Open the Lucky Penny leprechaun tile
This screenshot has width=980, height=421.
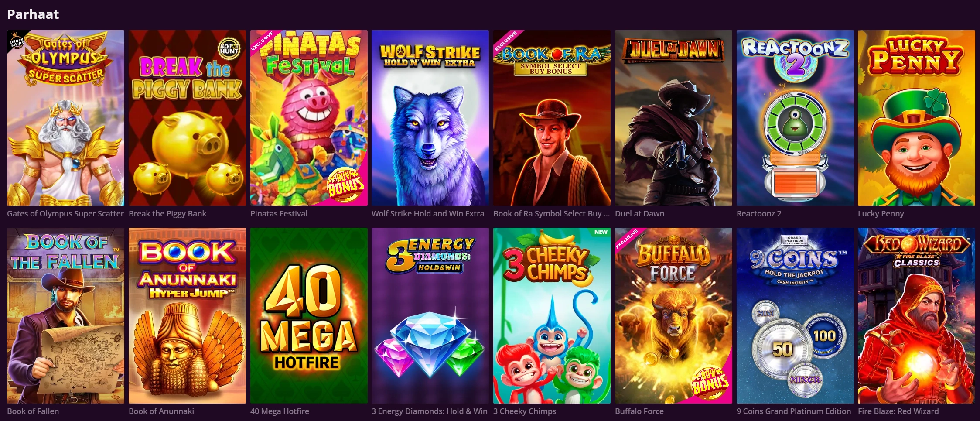tap(916, 118)
